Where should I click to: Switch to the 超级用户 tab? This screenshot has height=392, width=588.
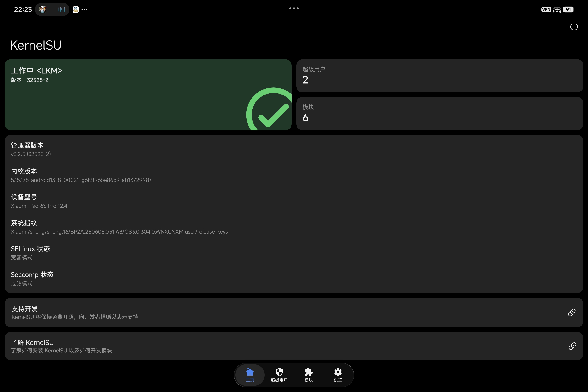(x=279, y=375)
